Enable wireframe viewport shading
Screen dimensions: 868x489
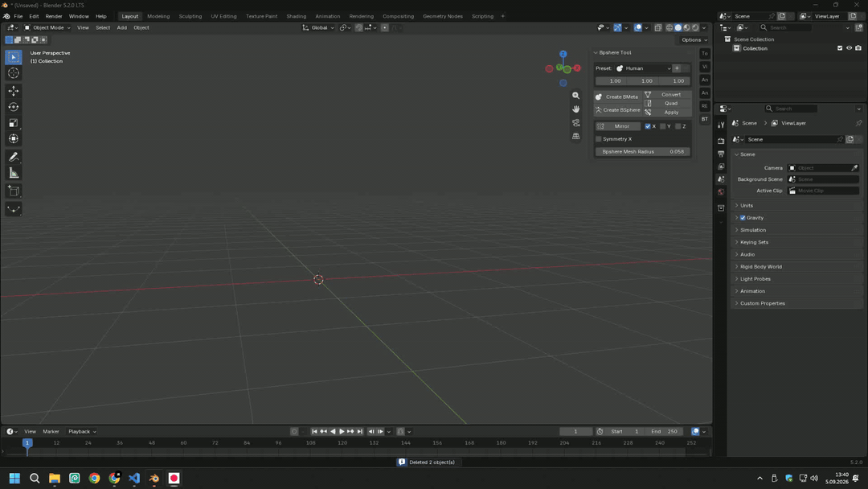(669, 27)
